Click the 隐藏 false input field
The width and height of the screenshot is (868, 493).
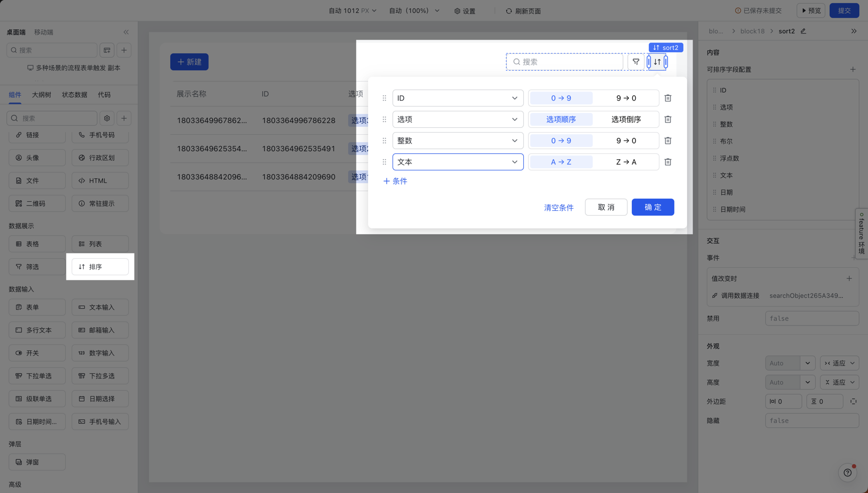[812, 421]
